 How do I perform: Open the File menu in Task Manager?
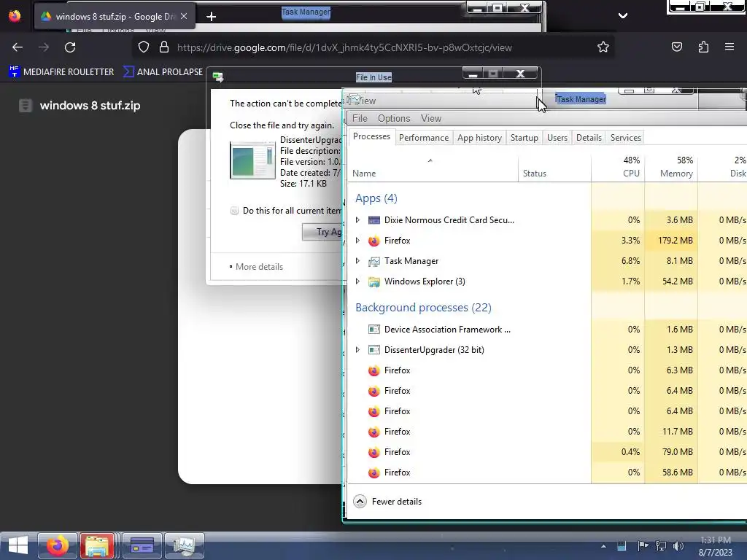click(360, 118)
